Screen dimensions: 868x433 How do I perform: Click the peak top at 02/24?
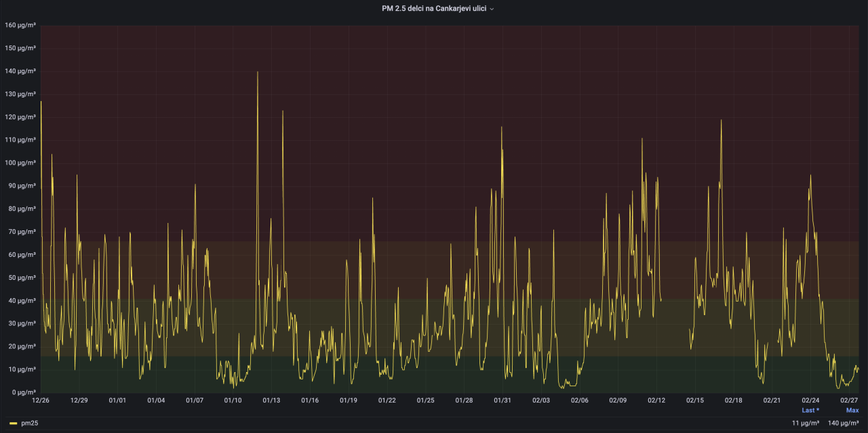[810, 176]
